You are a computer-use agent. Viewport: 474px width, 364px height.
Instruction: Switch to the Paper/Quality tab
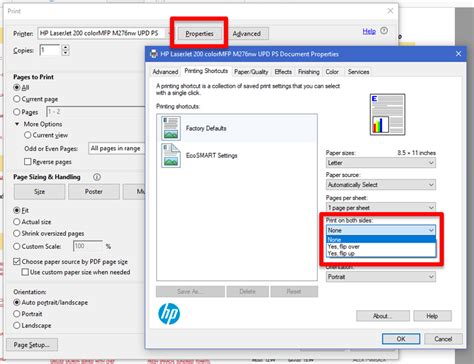[x=251, y=72]
